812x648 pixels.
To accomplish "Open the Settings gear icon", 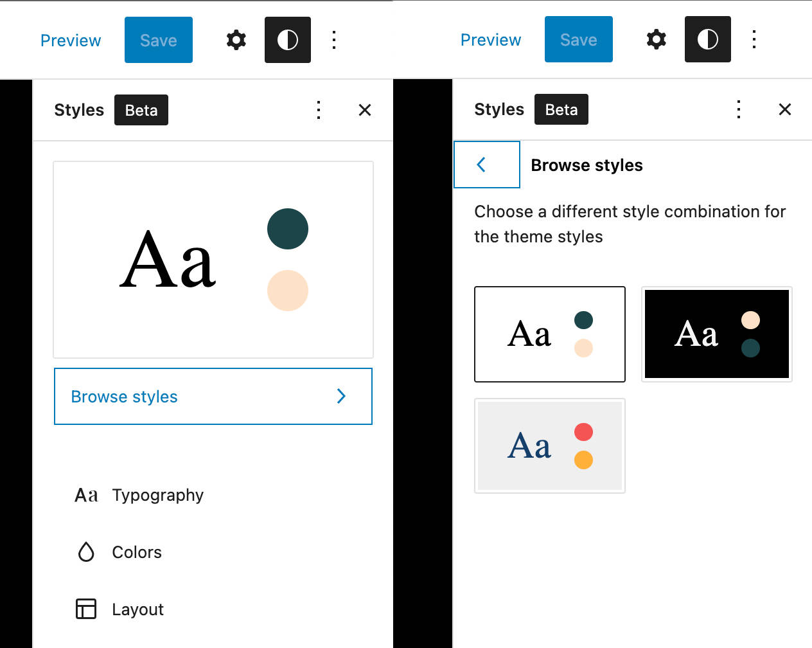I will pos(236,40).
